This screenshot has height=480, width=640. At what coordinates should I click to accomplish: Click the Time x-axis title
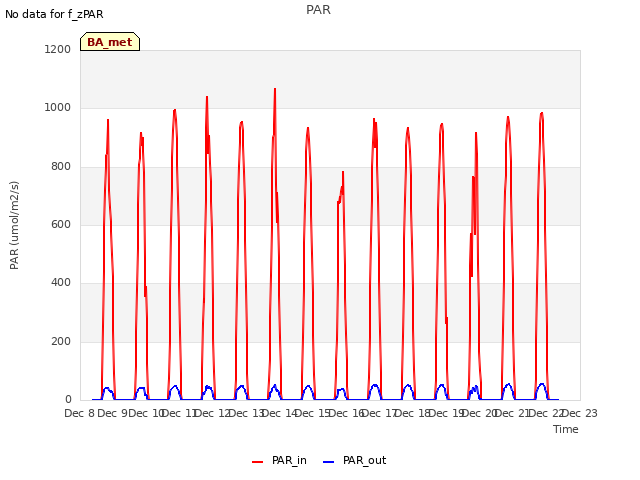point(566,429)
